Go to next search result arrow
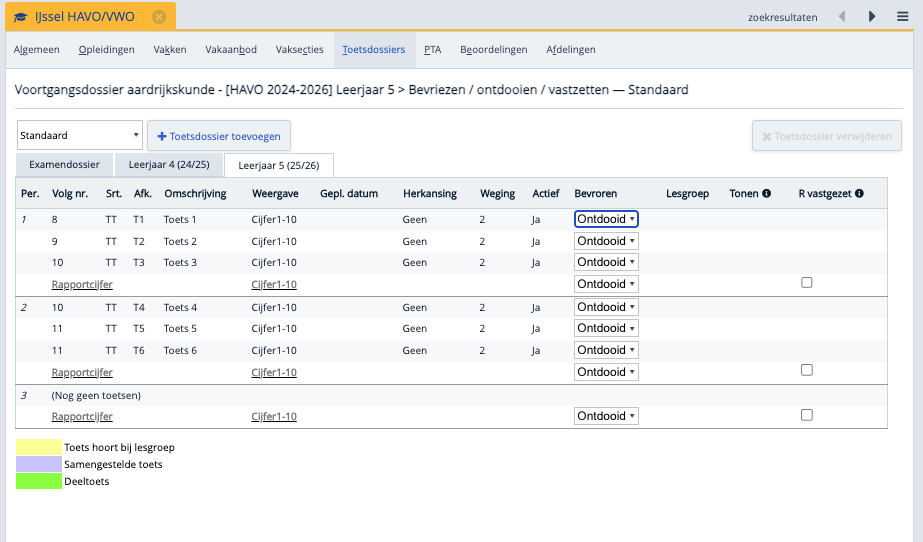Viewport: 923px width, 542px height. [x=872, y=16]
